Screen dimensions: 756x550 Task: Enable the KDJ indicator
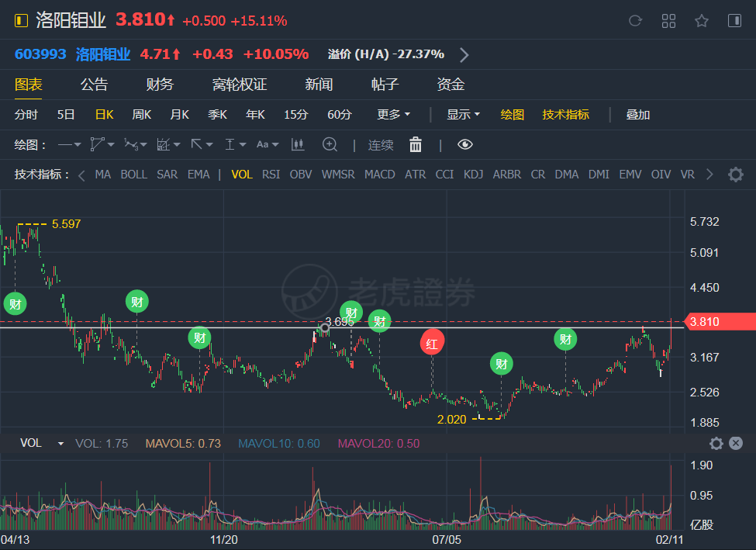tap(474, 175)
